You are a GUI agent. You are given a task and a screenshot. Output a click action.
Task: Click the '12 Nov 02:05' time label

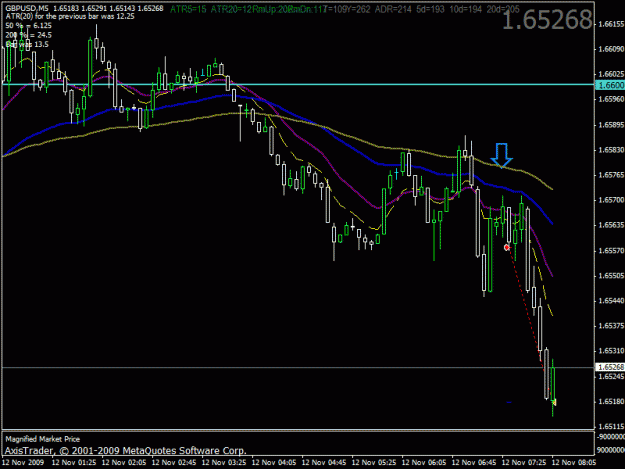(124, 463)
